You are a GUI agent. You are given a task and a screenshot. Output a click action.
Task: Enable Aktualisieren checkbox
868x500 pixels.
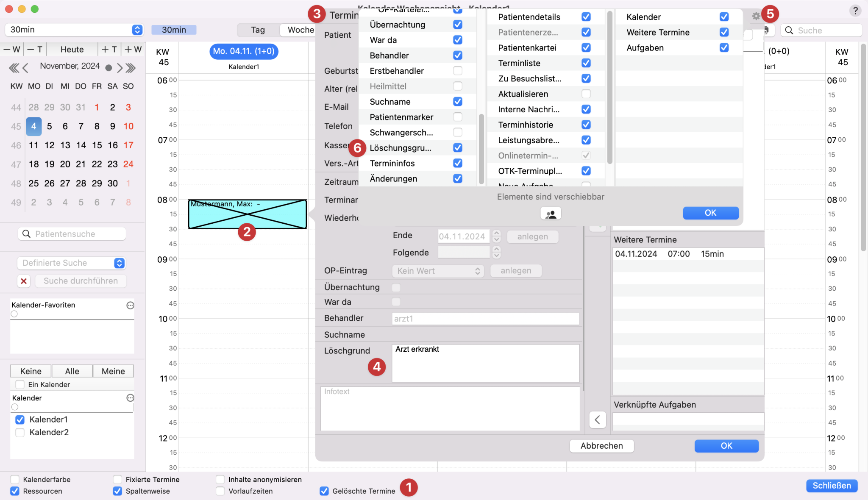(586, 94)
